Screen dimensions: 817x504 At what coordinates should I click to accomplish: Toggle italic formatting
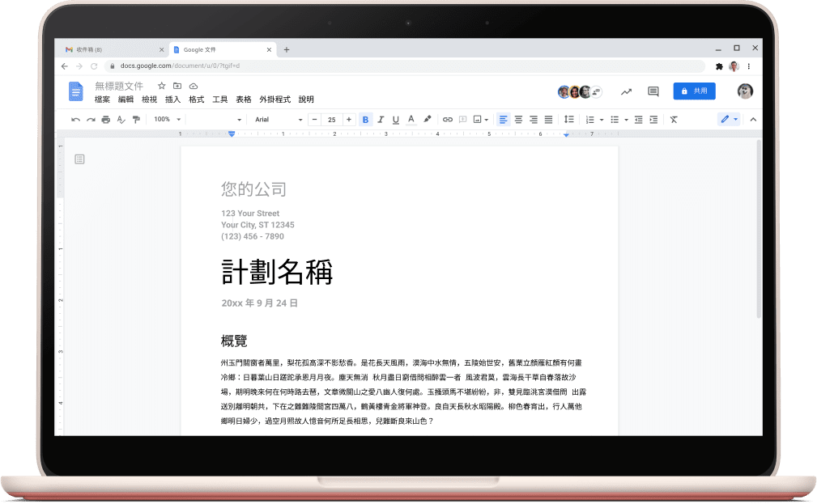[381, 120]
